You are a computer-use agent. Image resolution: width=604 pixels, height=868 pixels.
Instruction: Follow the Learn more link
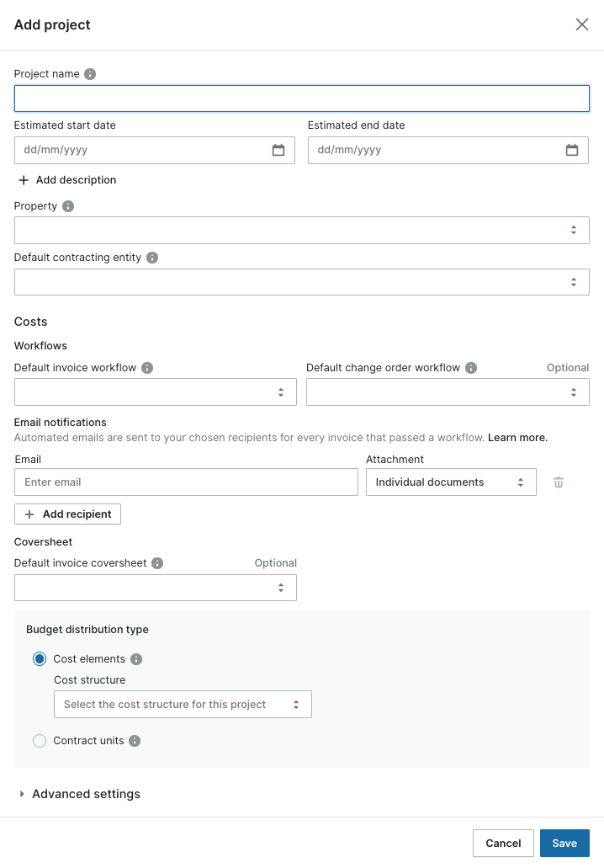click(517, 437)
